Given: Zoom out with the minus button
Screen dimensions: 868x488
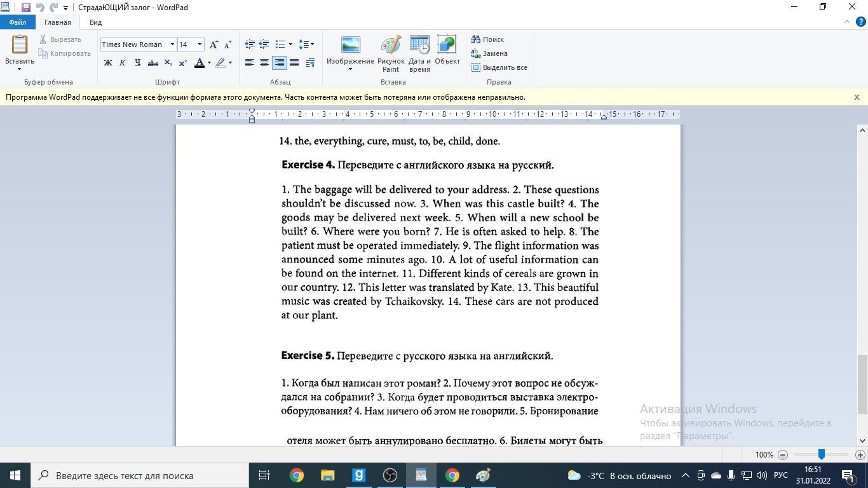Looking at the screenshot, I should (x=783, y=455).
